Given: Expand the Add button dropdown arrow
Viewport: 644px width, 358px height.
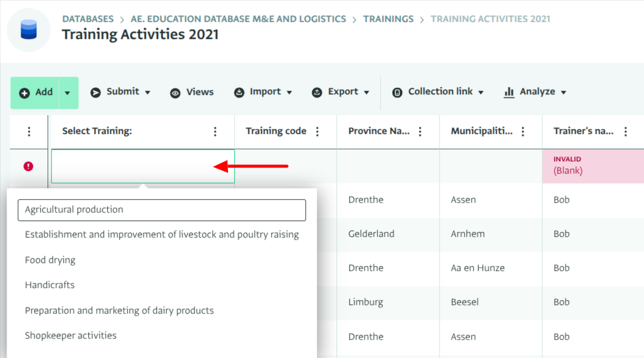Looking at the screenshot, I should click(68, 93).
